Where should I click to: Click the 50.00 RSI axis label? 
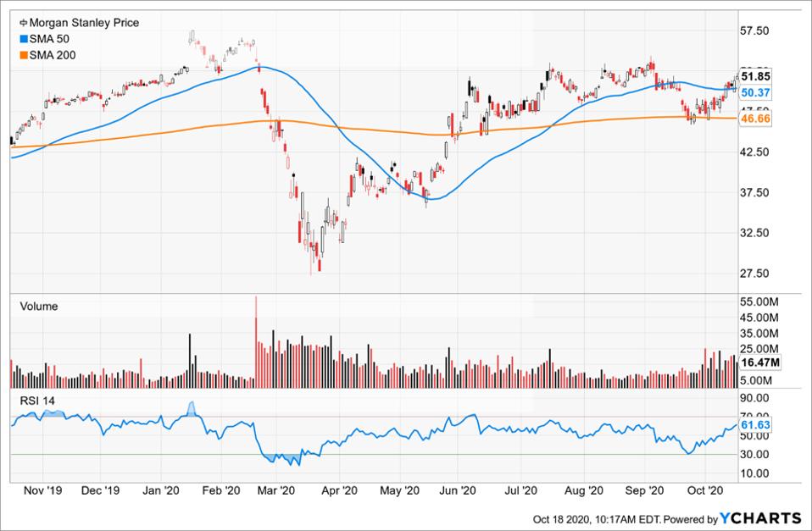pos(754,436)
